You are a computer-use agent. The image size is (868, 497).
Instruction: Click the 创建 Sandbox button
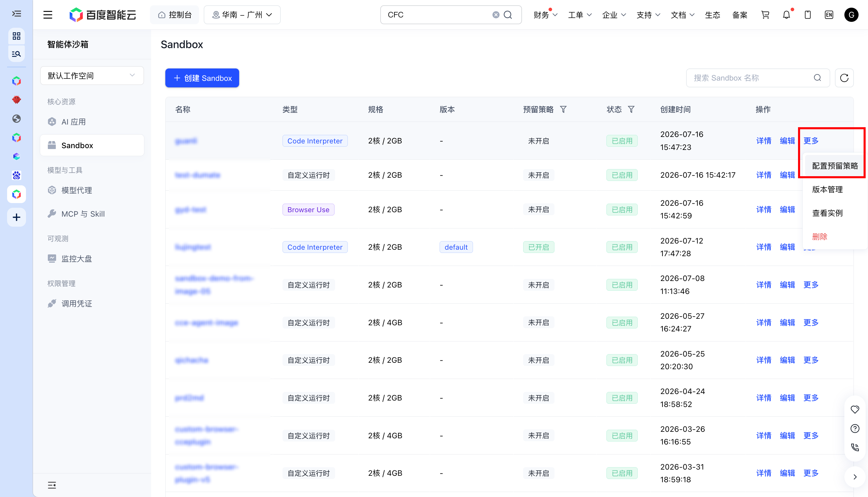202,78
